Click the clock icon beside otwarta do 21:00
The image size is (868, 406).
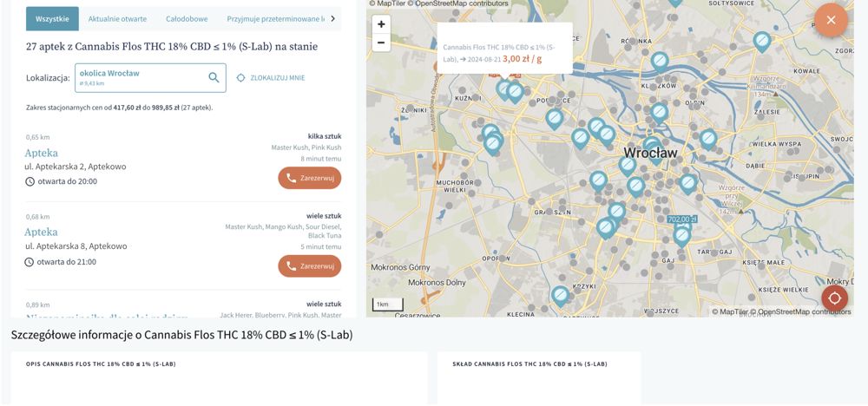pos(30,262)
